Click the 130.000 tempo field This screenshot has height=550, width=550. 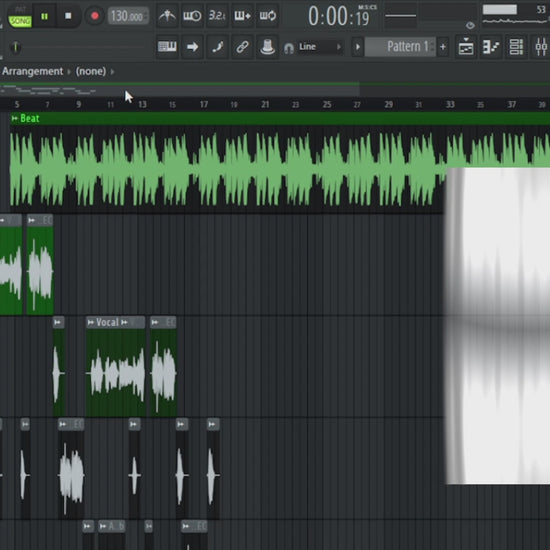pyautogui.click(x=128, y=16)
